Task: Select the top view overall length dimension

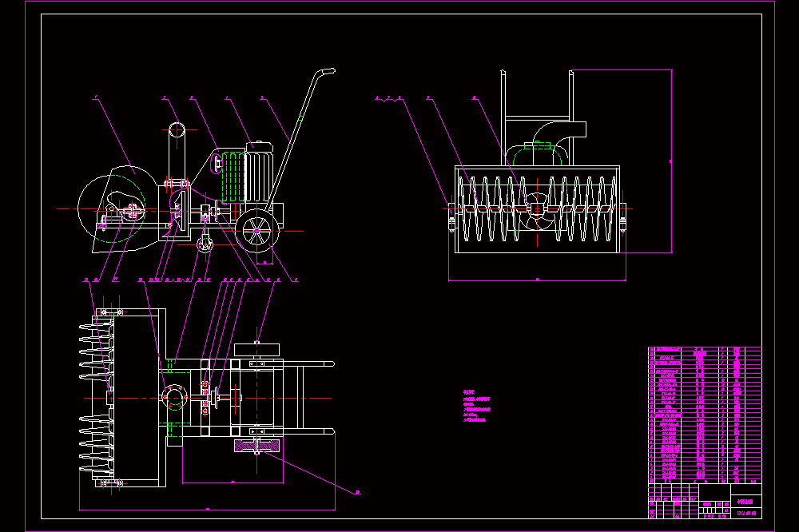Action: click(208, 509)
